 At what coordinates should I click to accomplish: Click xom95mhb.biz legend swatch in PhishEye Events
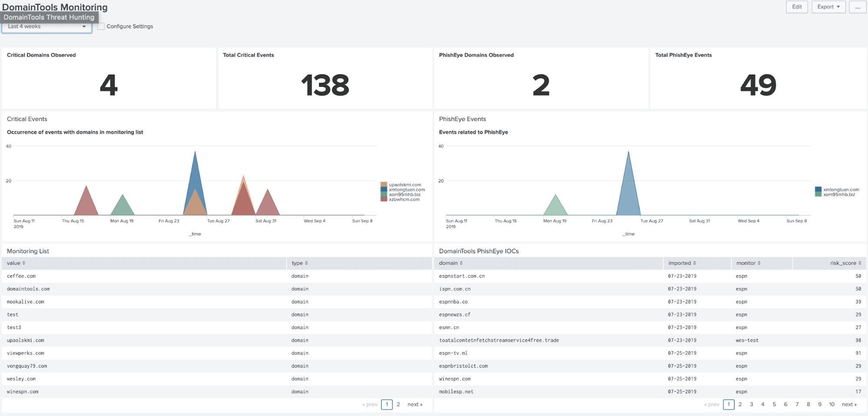(818, 195)
